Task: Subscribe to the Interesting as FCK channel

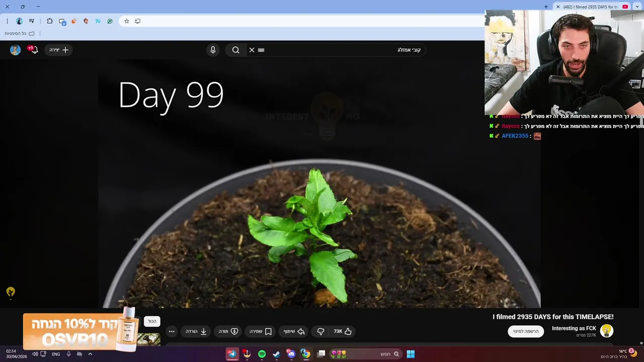Action: pos(526,331)
